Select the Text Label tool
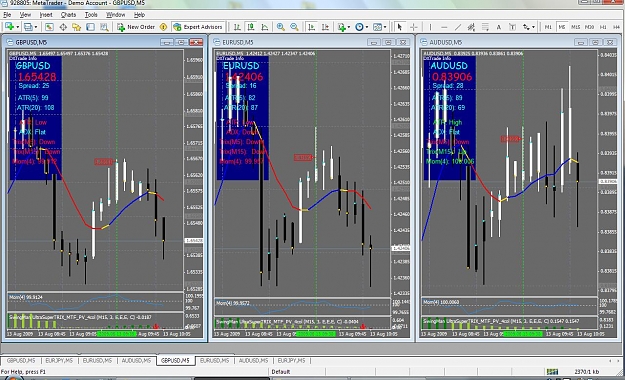625x380 pixels. tap(513, 27)
